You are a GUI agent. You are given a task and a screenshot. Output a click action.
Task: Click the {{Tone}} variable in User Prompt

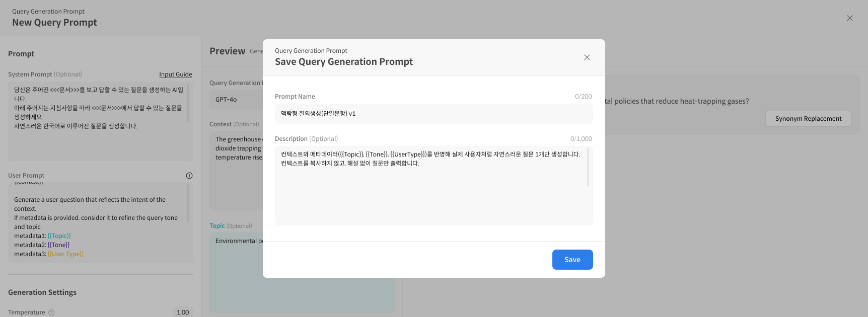[58, 245]
